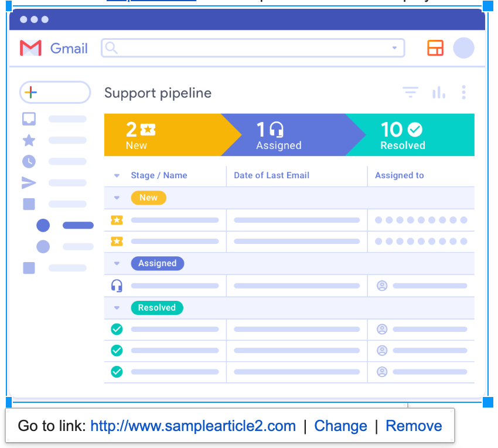The width and height of the screenshot is (498, 448).
Task: Open the Stage / Name column dropdown
Action: tap(117, 175)
